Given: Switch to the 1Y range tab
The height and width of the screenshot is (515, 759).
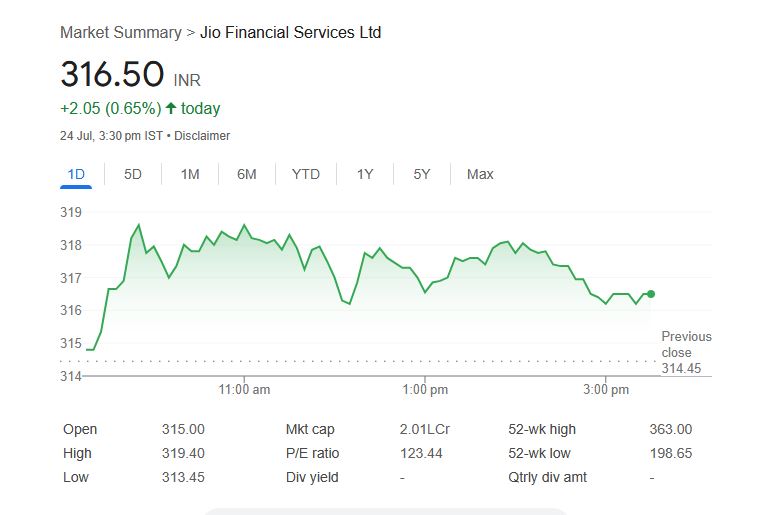Looking at the screenshot, I should click(x=365, y=174).
